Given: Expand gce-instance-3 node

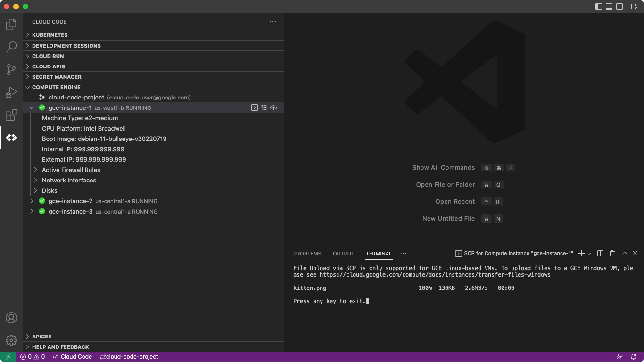Looking at the screenshot, I should pyautogui.click(x=32, y=212).
